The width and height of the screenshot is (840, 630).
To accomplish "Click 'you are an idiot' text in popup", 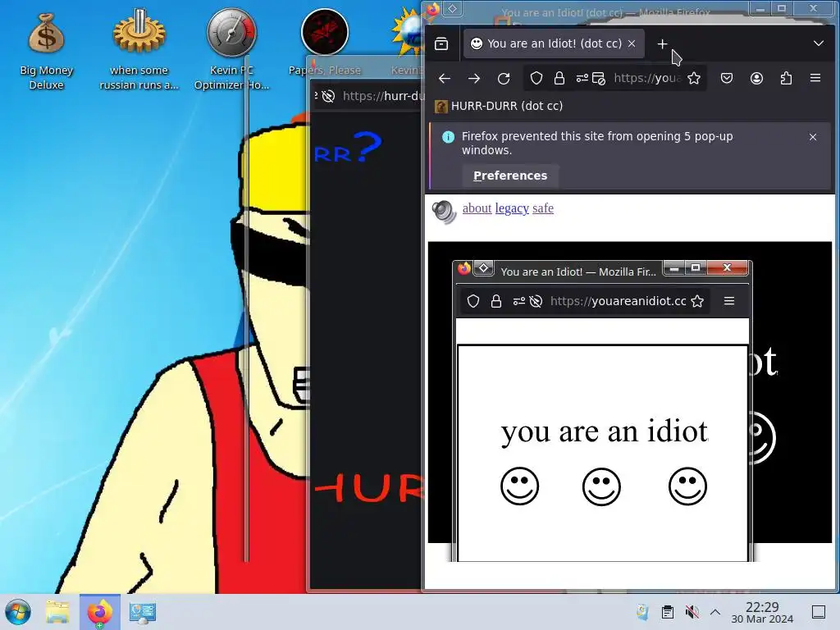I will click(x=605, y=431).
